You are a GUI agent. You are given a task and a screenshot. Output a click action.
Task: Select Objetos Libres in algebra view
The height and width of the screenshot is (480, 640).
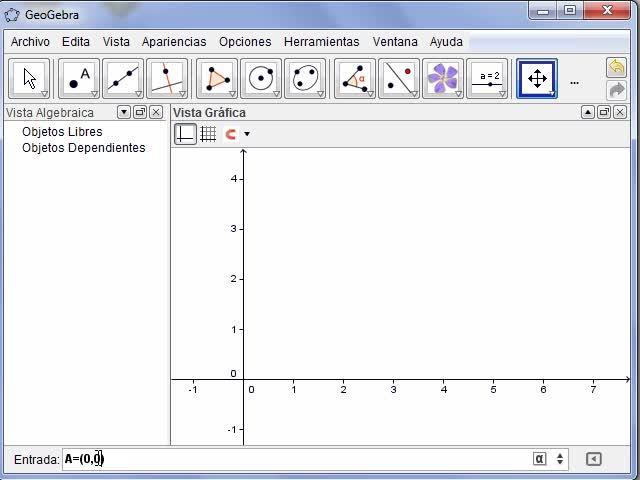tap(62, 131)
